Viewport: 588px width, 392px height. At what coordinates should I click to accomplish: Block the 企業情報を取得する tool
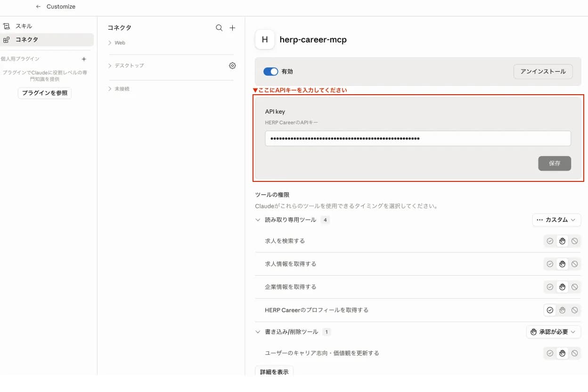[574, 286]
